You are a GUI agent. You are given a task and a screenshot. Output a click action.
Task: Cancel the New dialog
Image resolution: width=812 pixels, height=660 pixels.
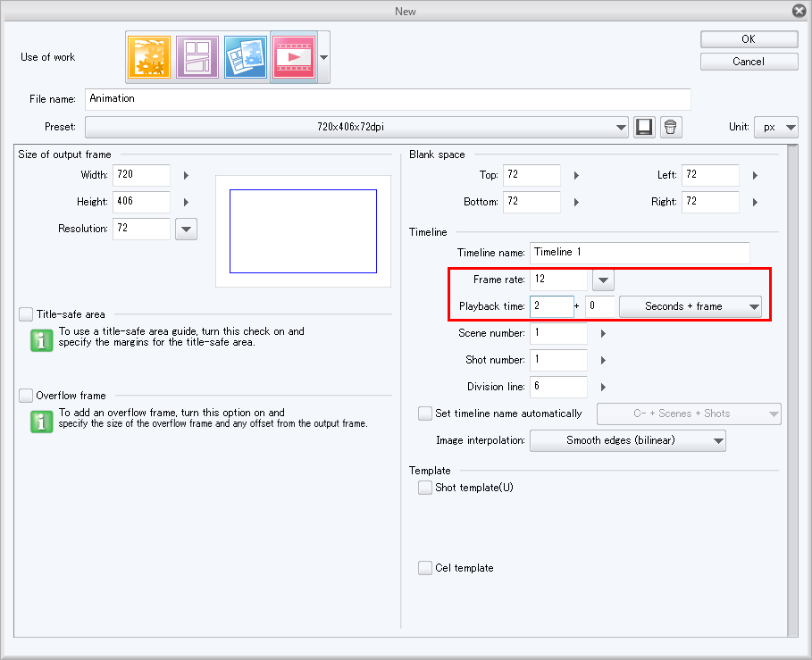[749, 62]
